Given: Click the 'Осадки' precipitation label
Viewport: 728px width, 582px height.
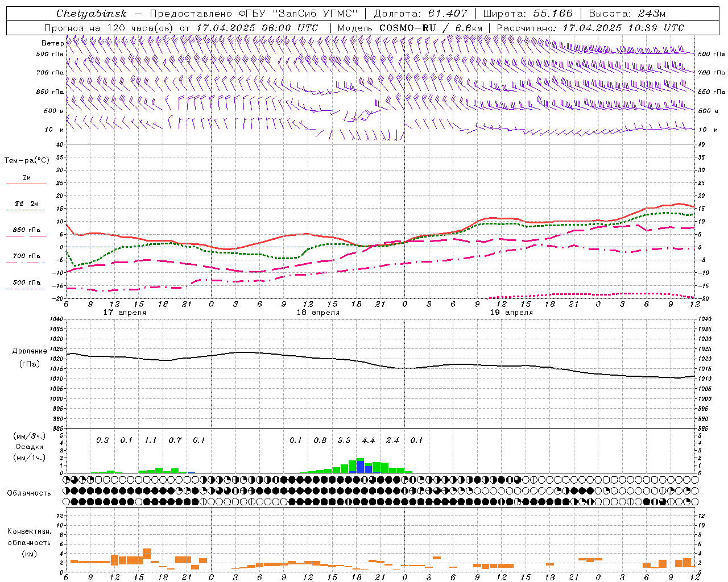Looking at the screenshot, I should [30, 447].
